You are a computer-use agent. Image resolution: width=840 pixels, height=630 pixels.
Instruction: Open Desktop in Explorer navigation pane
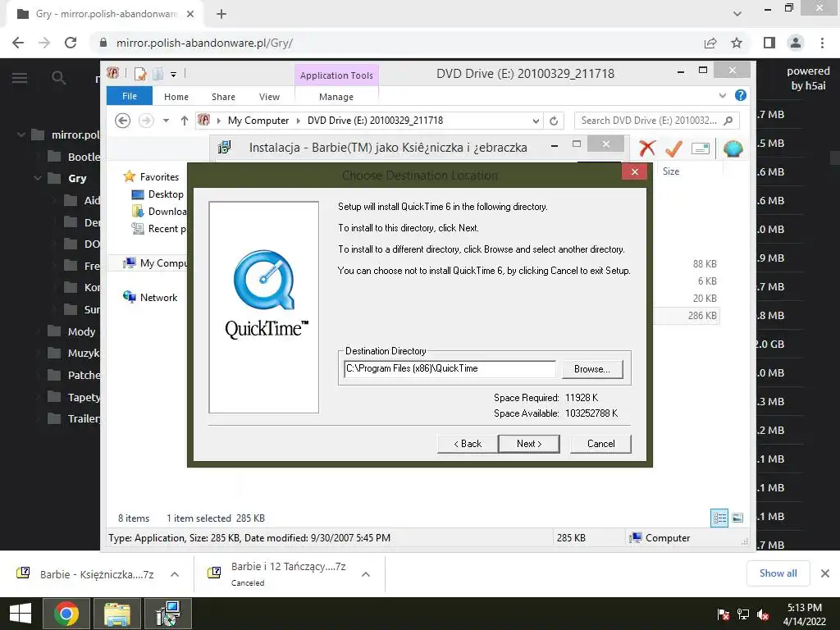pos(166,194)
